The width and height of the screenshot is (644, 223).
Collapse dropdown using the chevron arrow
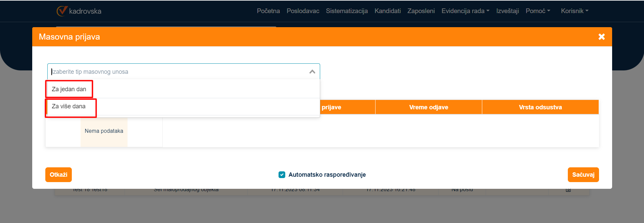312,72
